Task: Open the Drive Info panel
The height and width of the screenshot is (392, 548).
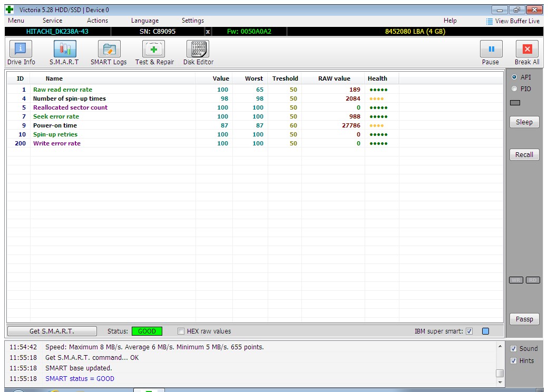Action: [x=21, y=52]
